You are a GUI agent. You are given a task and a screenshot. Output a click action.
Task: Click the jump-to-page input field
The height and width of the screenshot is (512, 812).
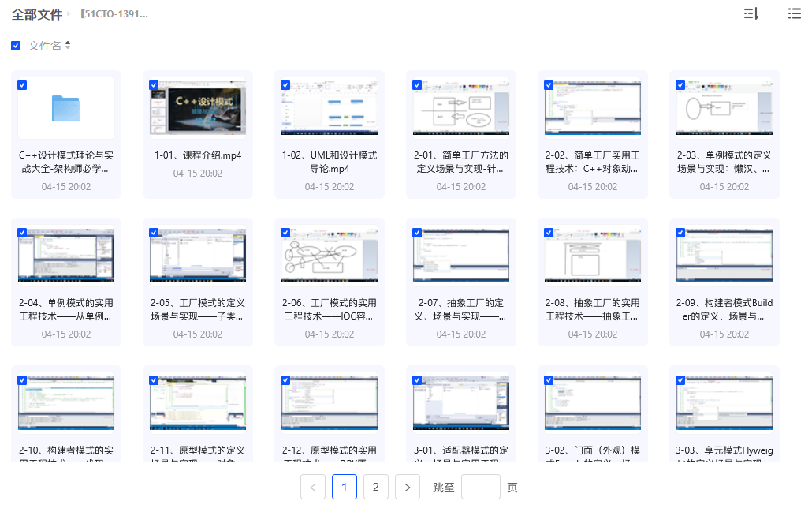point(480,488)
